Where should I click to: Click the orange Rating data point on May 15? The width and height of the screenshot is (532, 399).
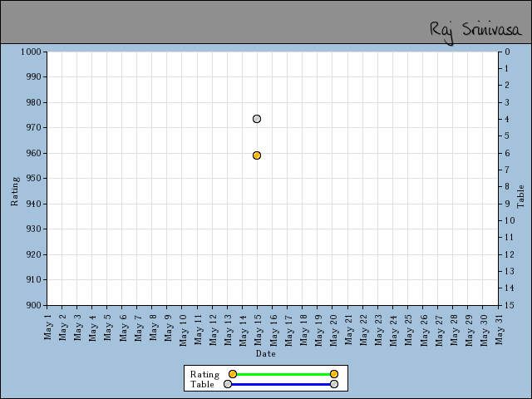257,155
